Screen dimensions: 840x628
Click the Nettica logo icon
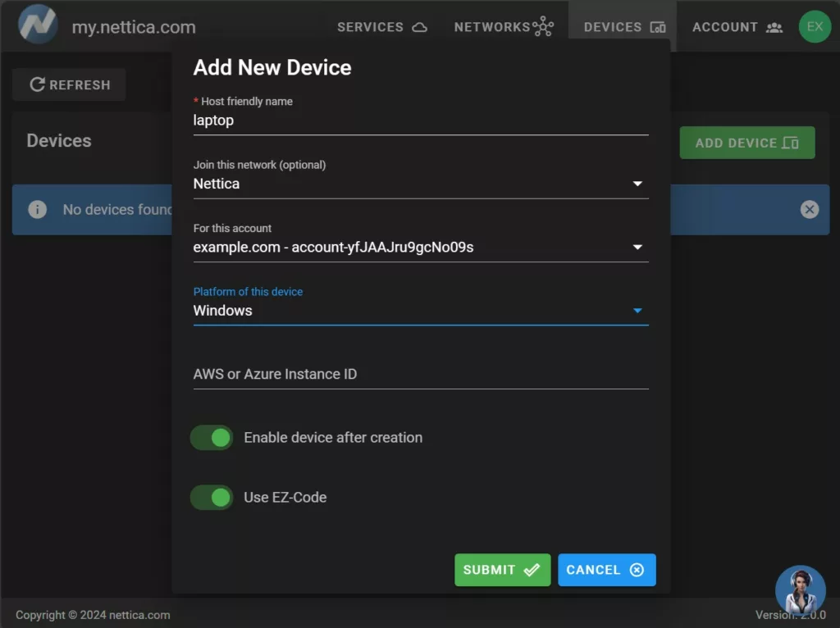(x=38, y=25)
